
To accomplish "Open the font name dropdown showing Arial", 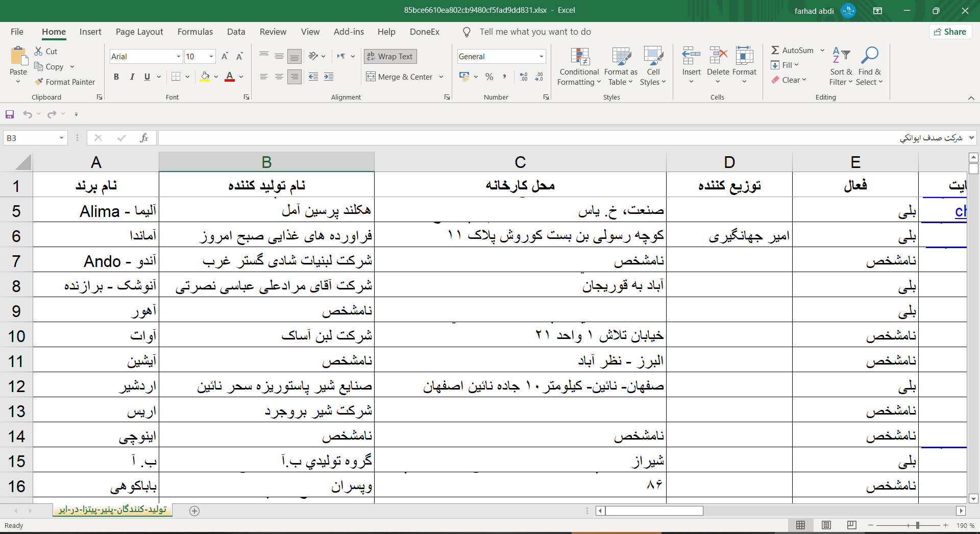I will 178,57.
